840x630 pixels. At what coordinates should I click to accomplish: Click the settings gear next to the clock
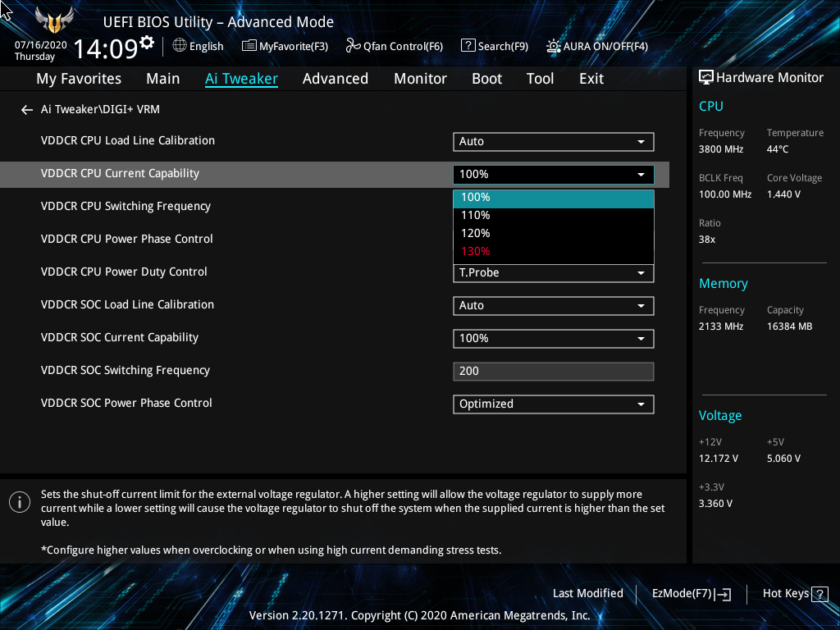click(x=146, y=43)
